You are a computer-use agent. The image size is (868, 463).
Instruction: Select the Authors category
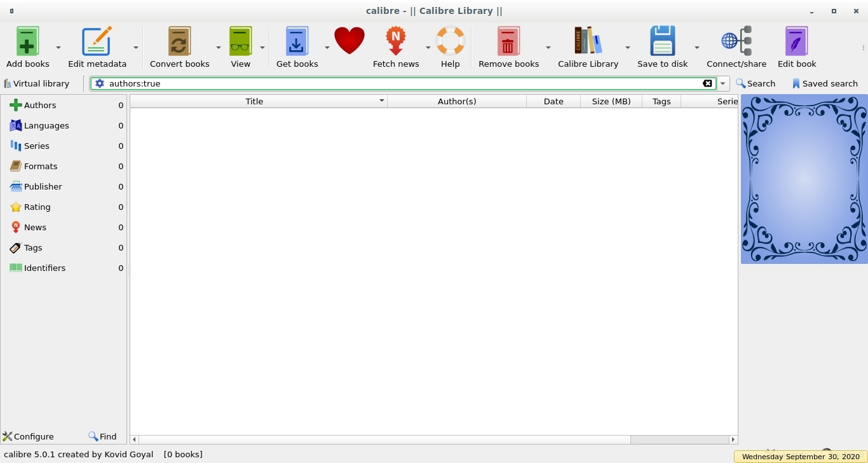coord(64,105)
